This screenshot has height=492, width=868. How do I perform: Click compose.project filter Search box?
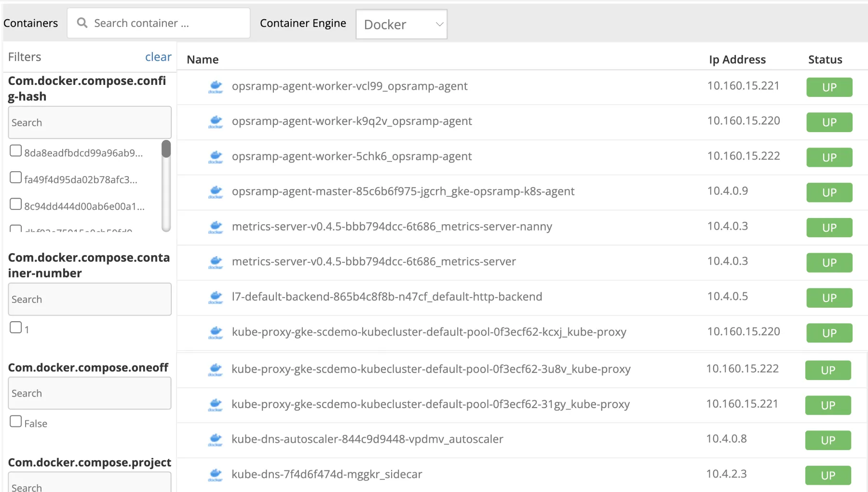[x=90, y=482]
